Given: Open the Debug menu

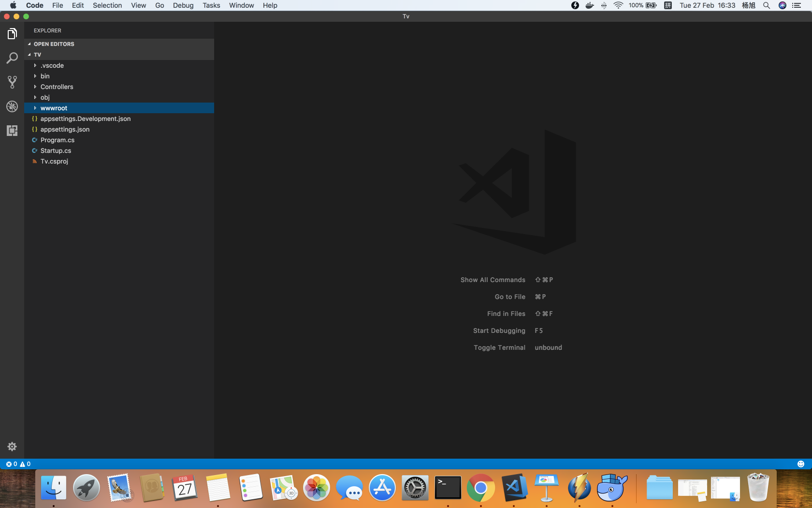Looking at the screenshot, I should tap(183, 5).
